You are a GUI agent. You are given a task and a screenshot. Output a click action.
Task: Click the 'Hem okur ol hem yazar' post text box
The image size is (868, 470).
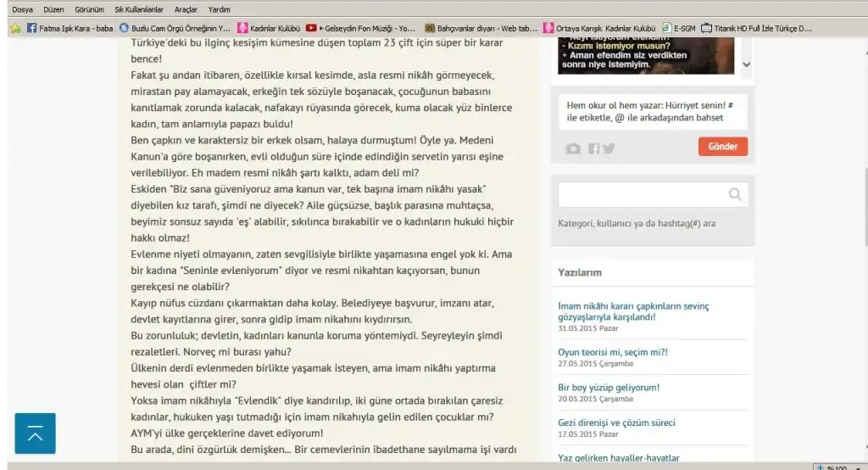click(652, 111)
